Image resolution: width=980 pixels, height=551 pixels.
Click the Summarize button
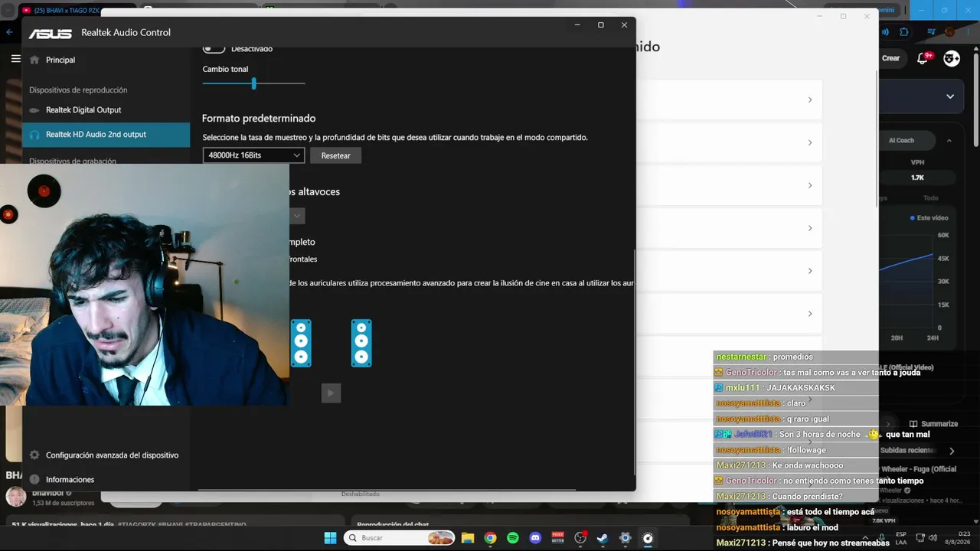click(x=933, y=423)
